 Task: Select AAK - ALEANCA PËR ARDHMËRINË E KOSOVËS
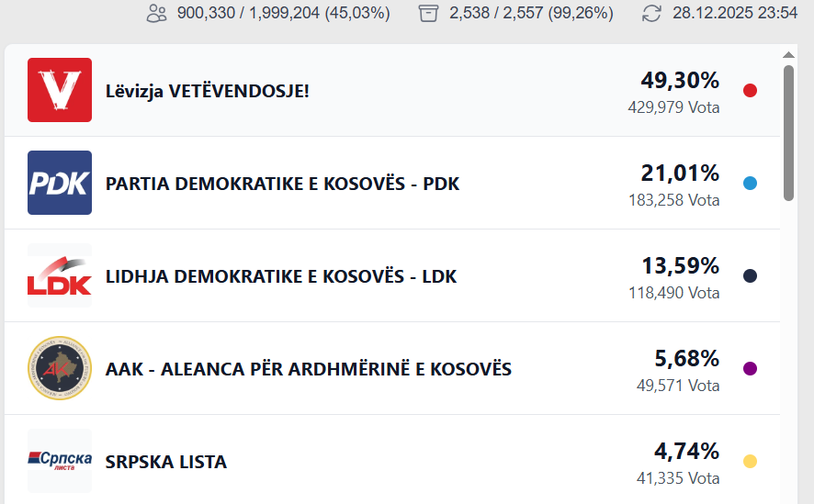click(309, 369)
